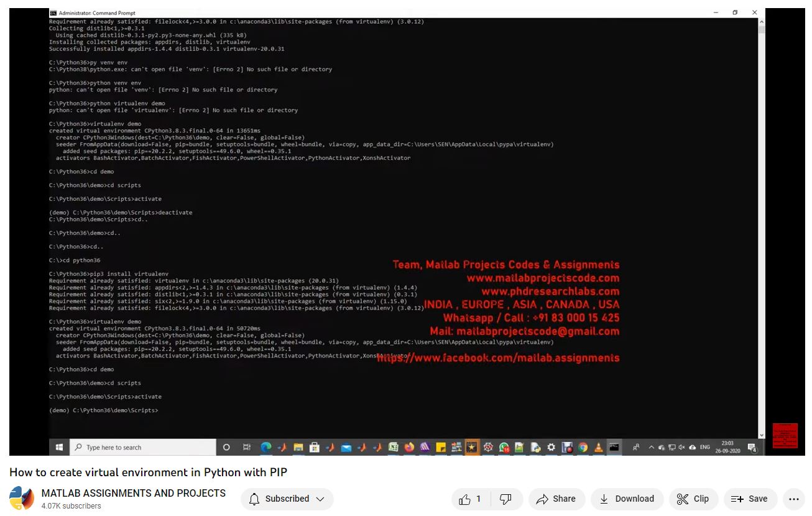Open the Windows Start menu
Screen dimensions: 812x516
click(x=60, y=447)
